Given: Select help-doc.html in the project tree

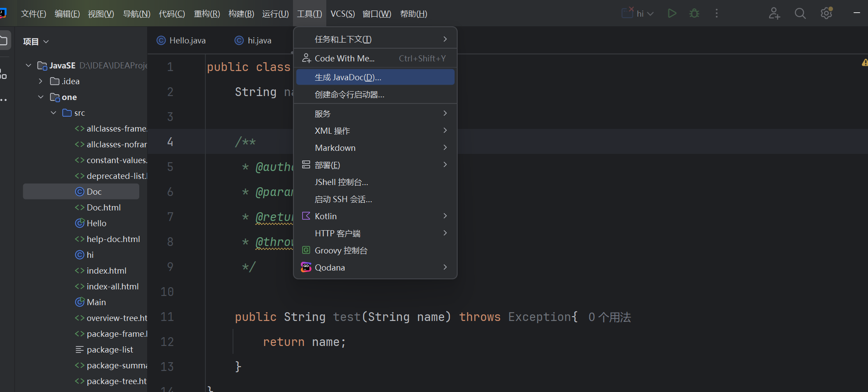Looking at the screenshot, I should coord(113,239).
